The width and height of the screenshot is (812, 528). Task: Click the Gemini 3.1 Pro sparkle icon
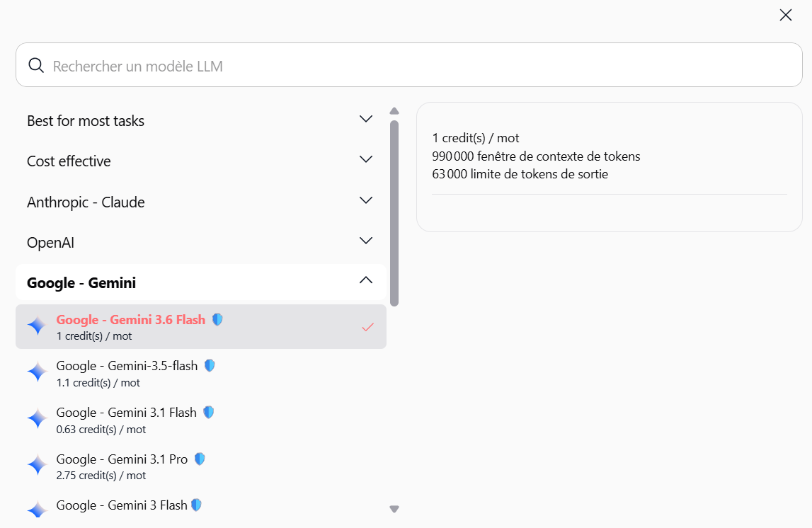click(38, 465)
